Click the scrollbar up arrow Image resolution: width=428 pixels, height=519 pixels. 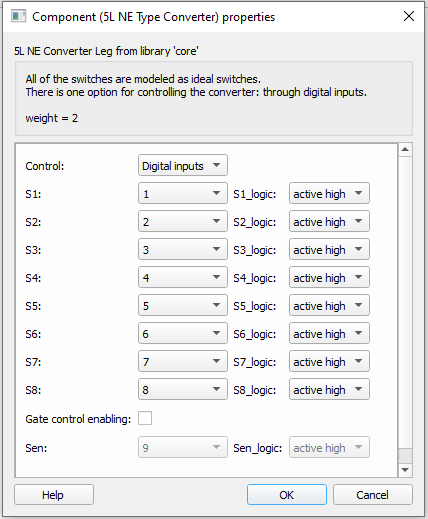coord(405,150)
